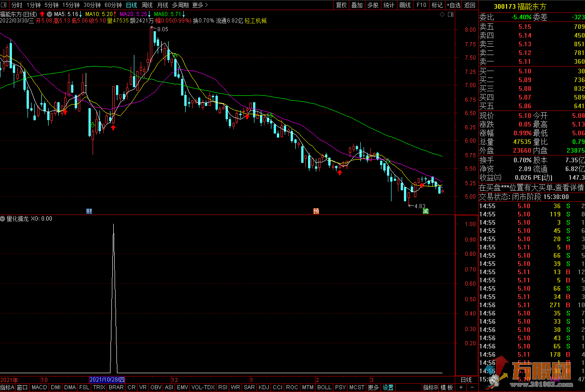585x392 pixels.
Task: Toggle the panel icon left of 分时
Action: tap(5, 5)
